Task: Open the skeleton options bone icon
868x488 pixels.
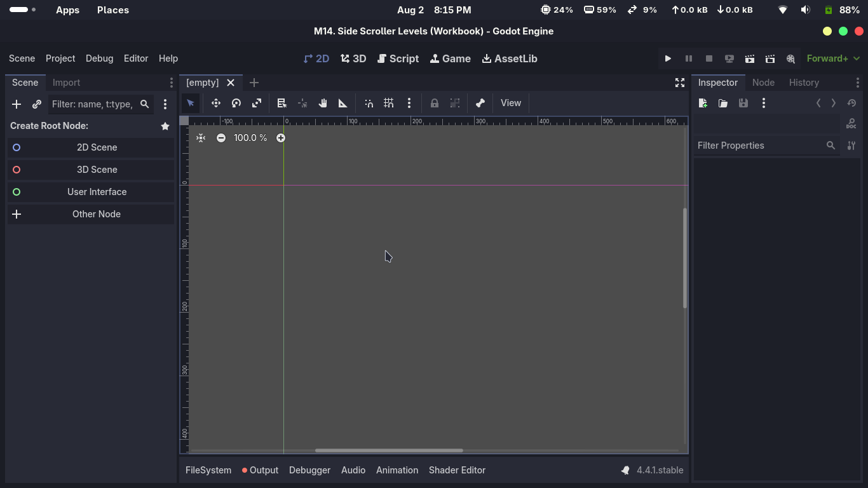Action: click(480, 103)
